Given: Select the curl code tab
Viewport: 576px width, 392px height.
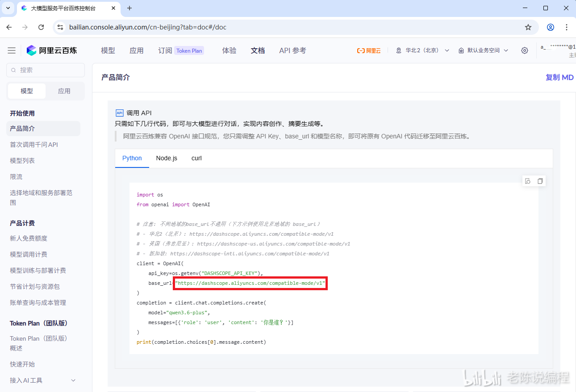Looking at the screenshot, I should click(x=196, y=158).
